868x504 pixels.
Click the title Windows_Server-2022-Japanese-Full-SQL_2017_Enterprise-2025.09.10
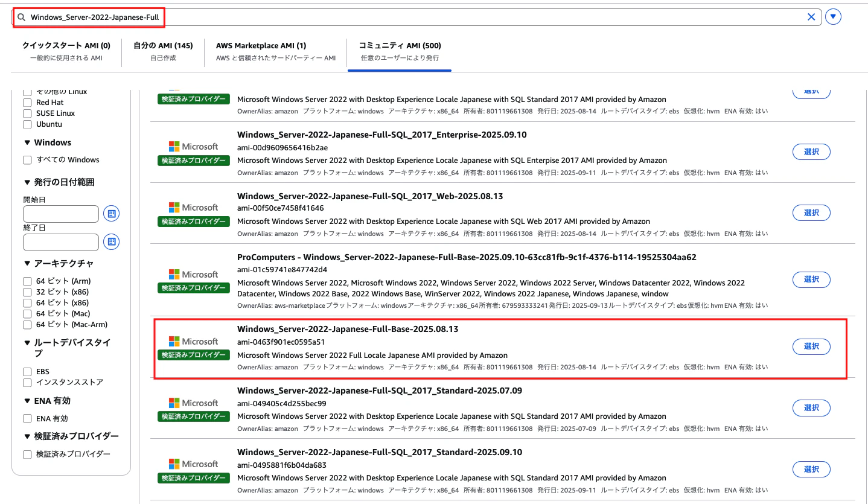tap(382, 135)
